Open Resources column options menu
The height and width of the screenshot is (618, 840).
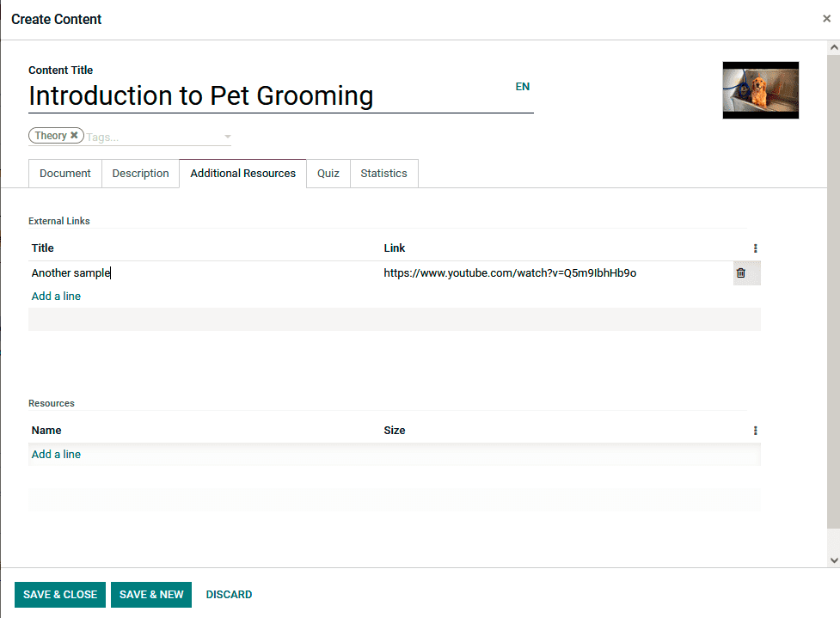coord(755,431)
